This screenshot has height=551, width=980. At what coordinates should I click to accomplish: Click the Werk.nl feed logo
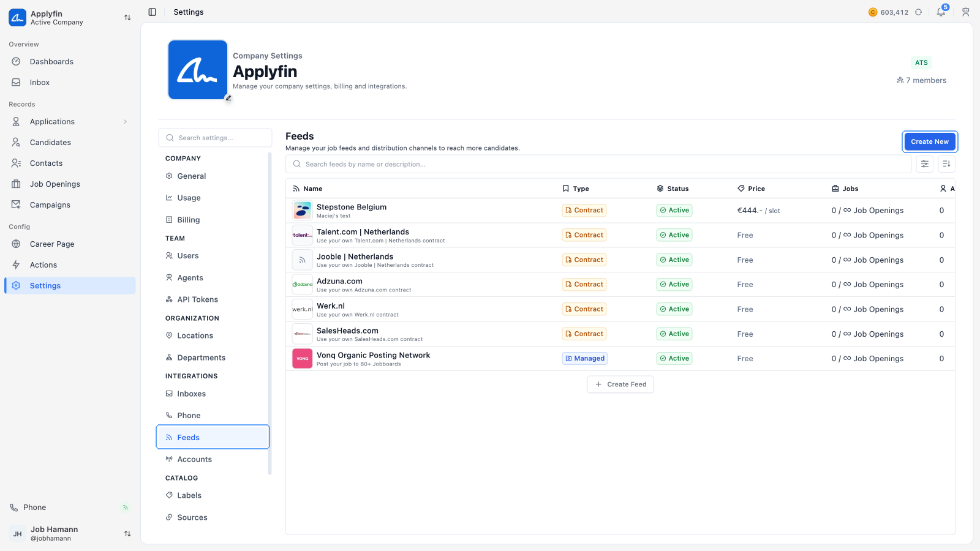[303, 309]
